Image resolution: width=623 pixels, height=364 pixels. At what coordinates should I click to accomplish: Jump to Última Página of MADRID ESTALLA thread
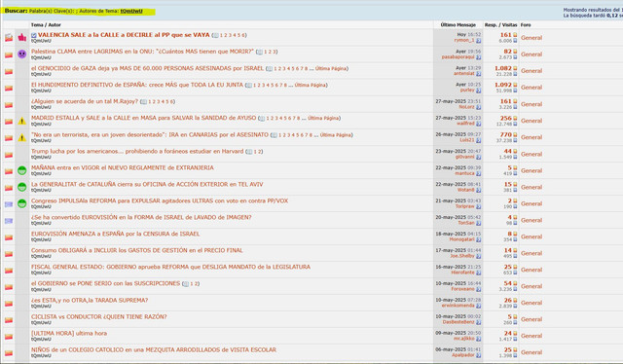point(323,118)
